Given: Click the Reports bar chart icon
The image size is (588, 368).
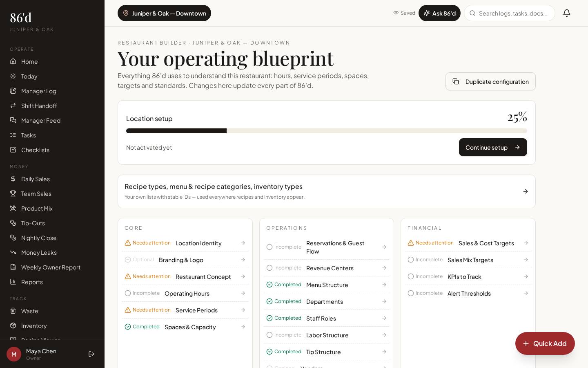Looking at the screenshot, I should (x=13, y=282).
